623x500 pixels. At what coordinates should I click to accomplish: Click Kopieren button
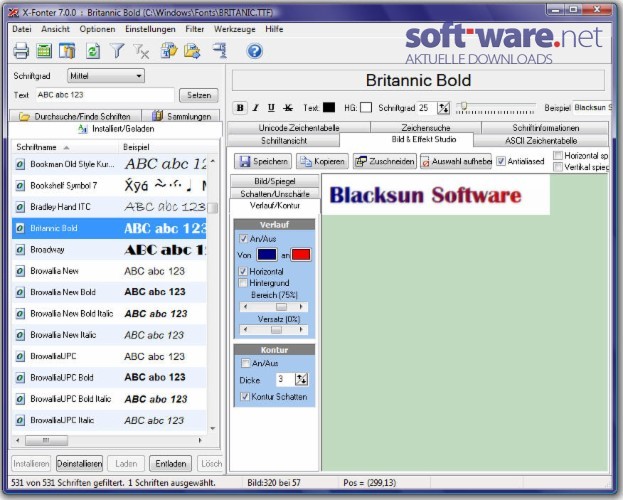tap(322, 161)
